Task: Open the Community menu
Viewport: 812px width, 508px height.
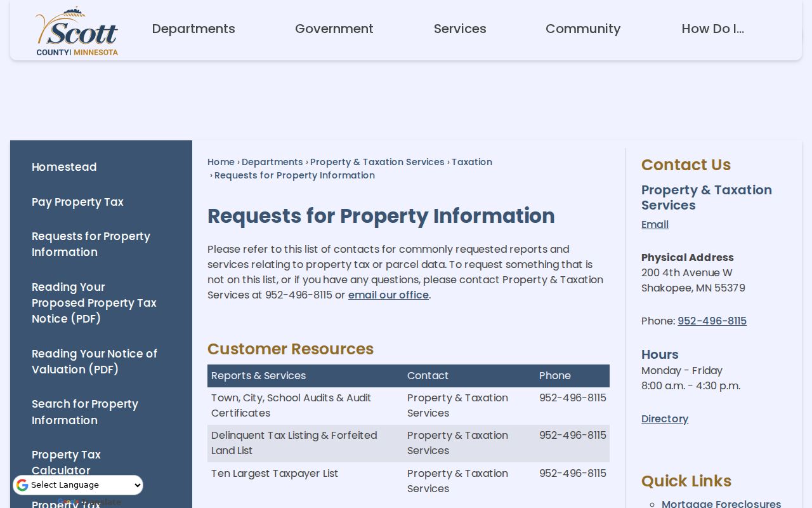Action: [x=583, y=29]
